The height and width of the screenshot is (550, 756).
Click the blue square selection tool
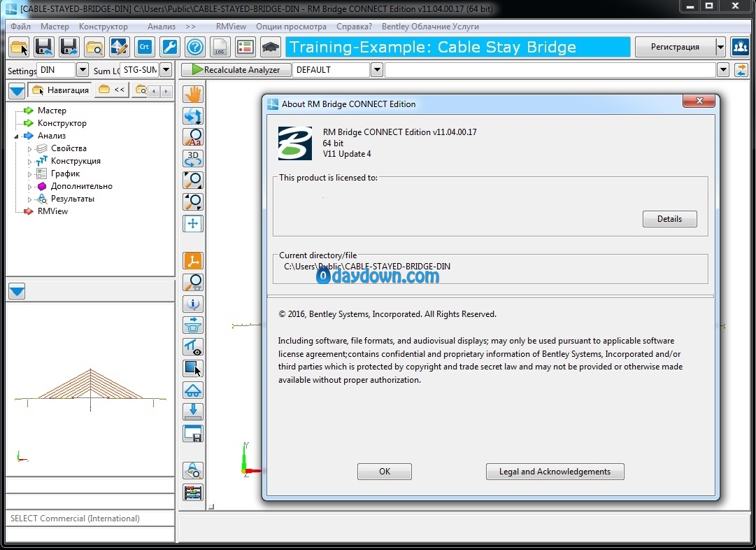[193, 369]
